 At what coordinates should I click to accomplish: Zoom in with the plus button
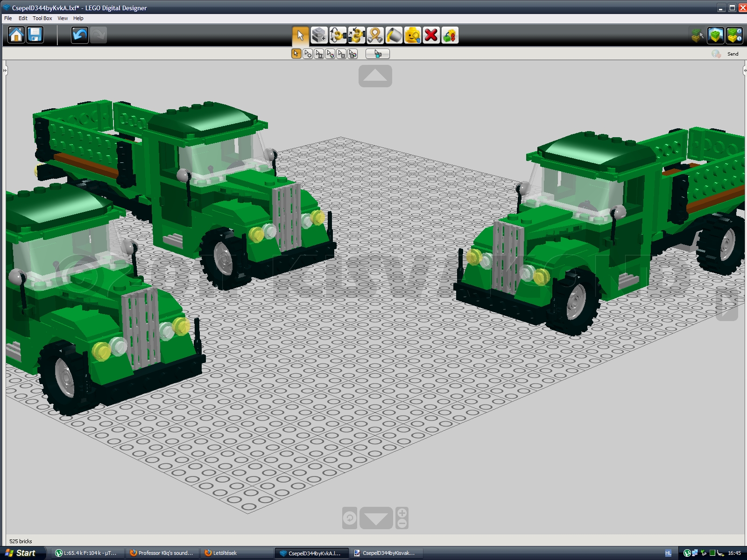pyautogui.click(x=402, y=513)
